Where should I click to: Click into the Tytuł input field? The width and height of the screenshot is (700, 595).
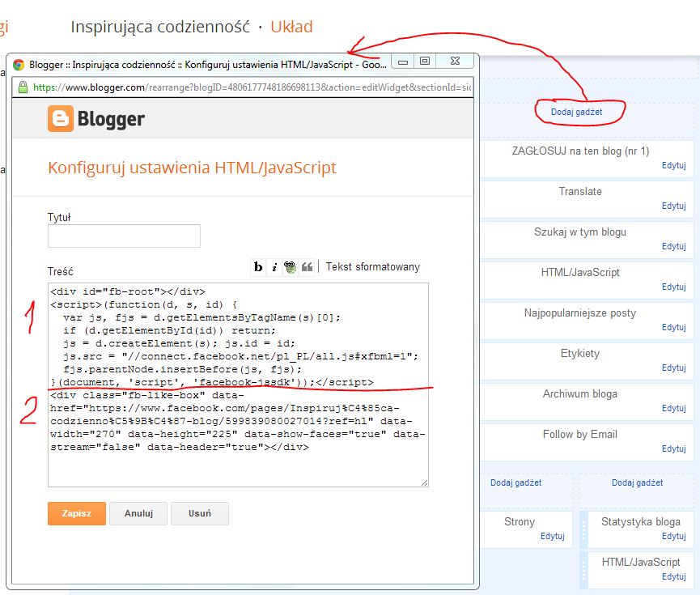[x=124, y=236]
